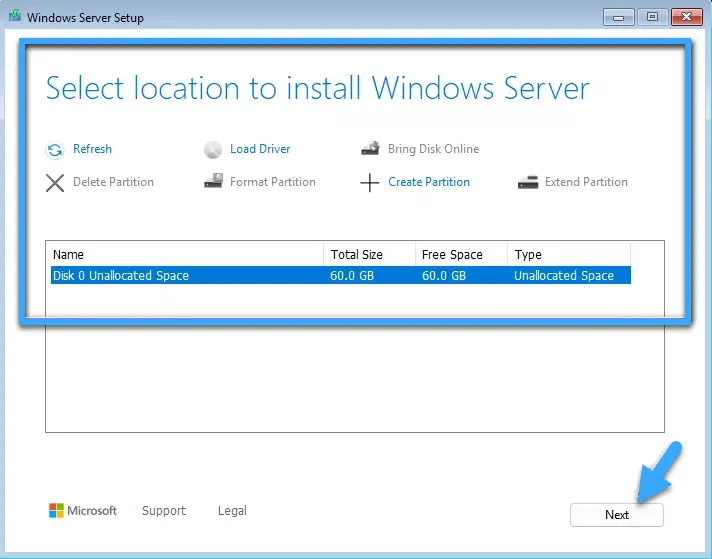Screen dimensions: 712x559
Task: Click the Create Partition plus icon
Action: click(x=370, y=183)
